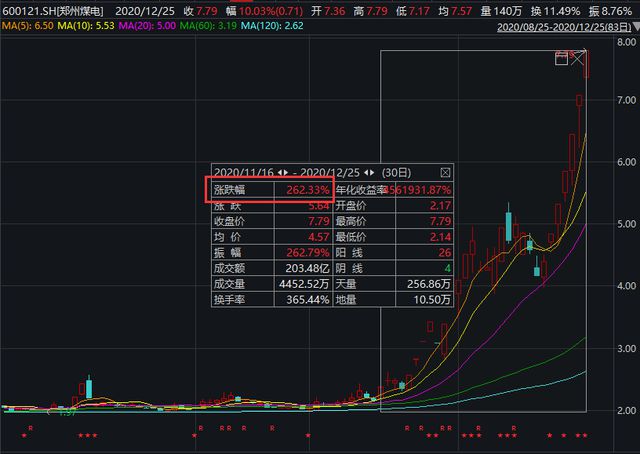Click the 量 140万 volume value
This screenshot has height=454, width=640.
pos(501,11)
